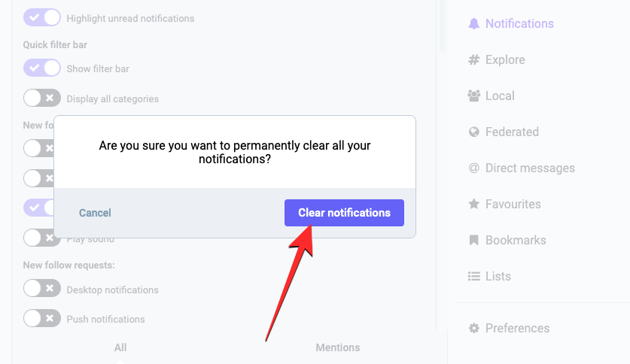Toggle the Play sound switch
The height and width of the screenshot is (364, 630).
[x=42, y=238]
